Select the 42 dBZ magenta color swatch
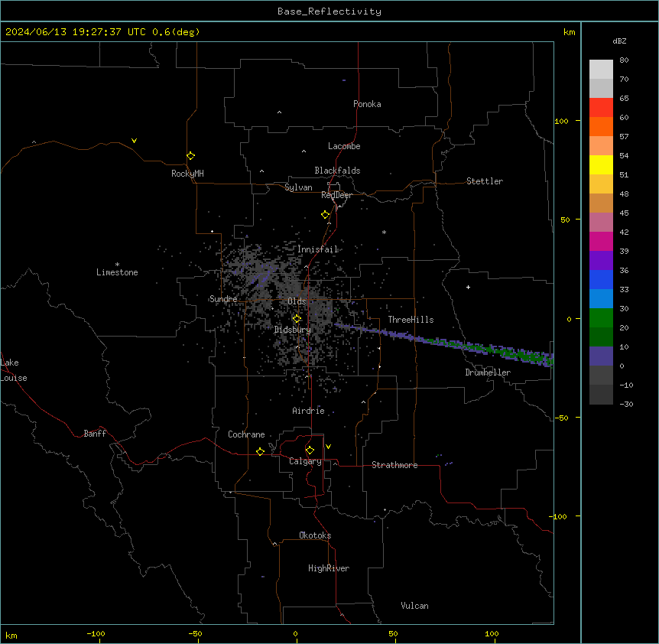This screenshot has height=644, width=659. point(601,241)
